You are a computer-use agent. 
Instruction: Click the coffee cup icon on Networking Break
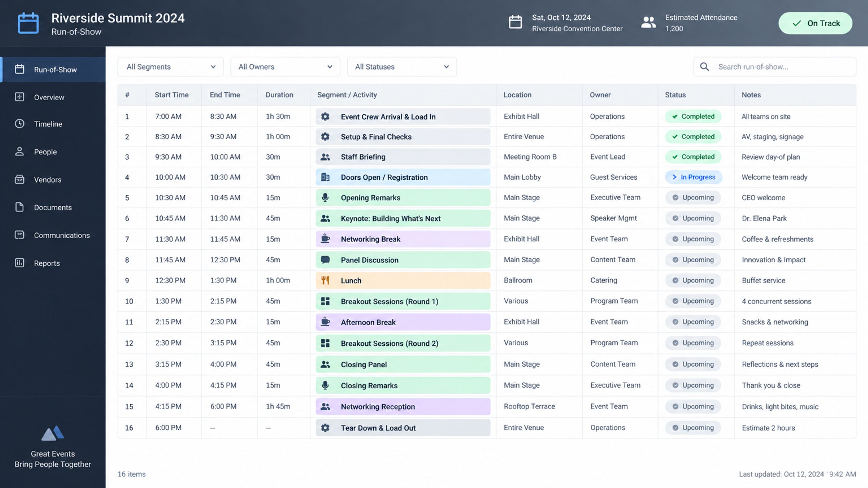(325, 239)
